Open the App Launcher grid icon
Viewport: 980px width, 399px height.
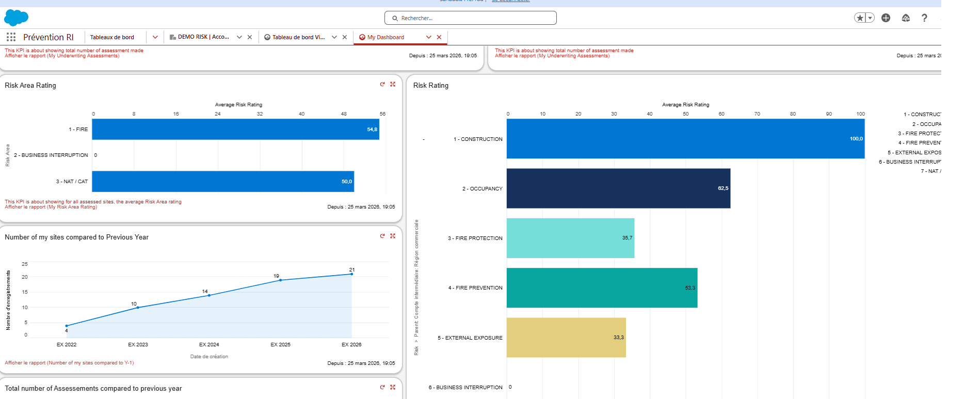(x=11, y=37)
